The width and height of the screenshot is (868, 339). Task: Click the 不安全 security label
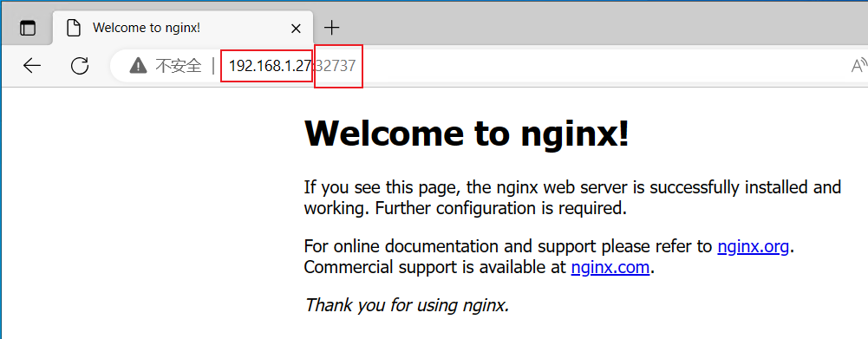178,67
